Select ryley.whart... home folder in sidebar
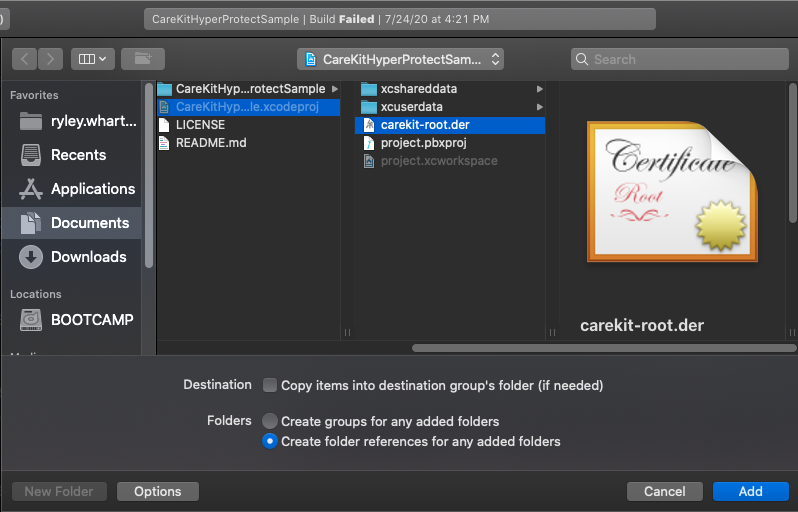 pos(71,121)
